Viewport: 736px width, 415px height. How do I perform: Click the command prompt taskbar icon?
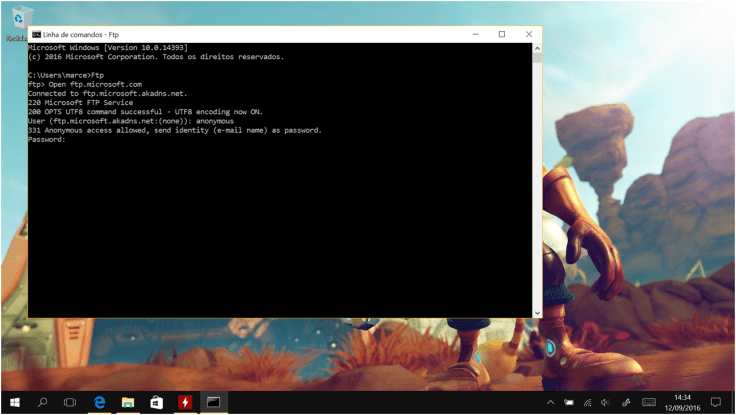point(213,402)
